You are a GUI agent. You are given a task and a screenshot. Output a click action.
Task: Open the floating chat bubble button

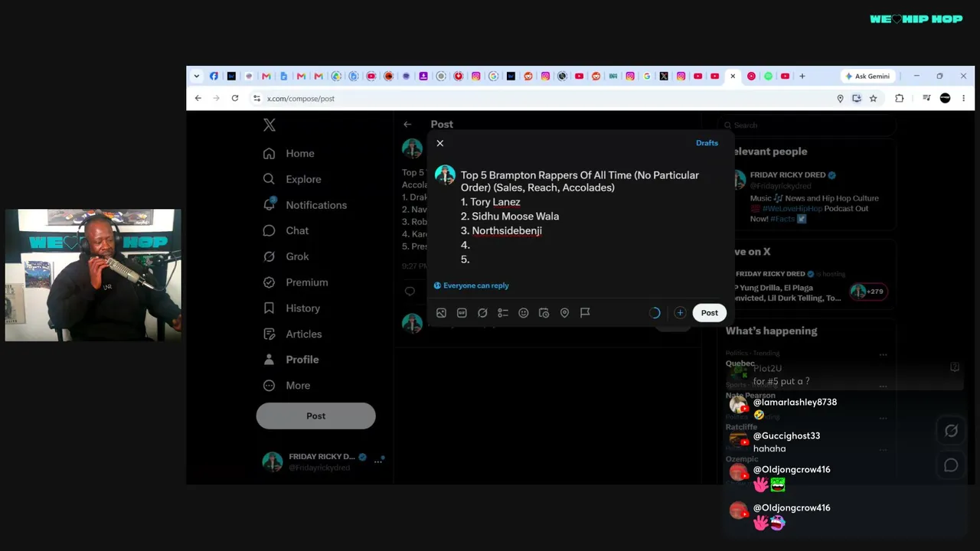[x=951, y=465]
